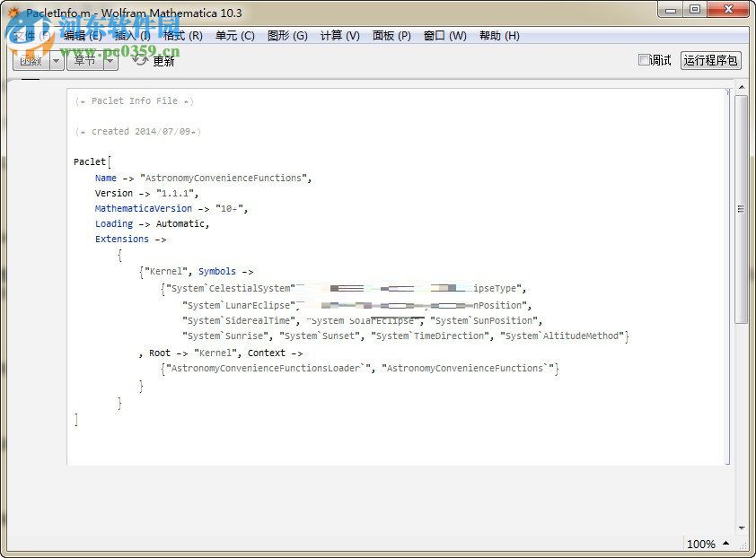
Task: Select the 函数 toolbar button
Action: (30, 60)
